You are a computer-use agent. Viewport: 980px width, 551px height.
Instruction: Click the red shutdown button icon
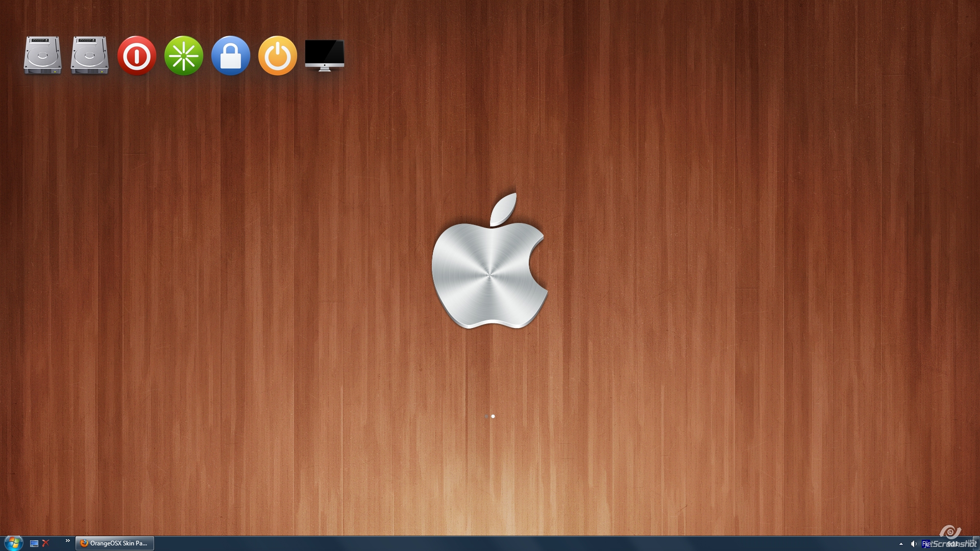[x=136, y=55]
